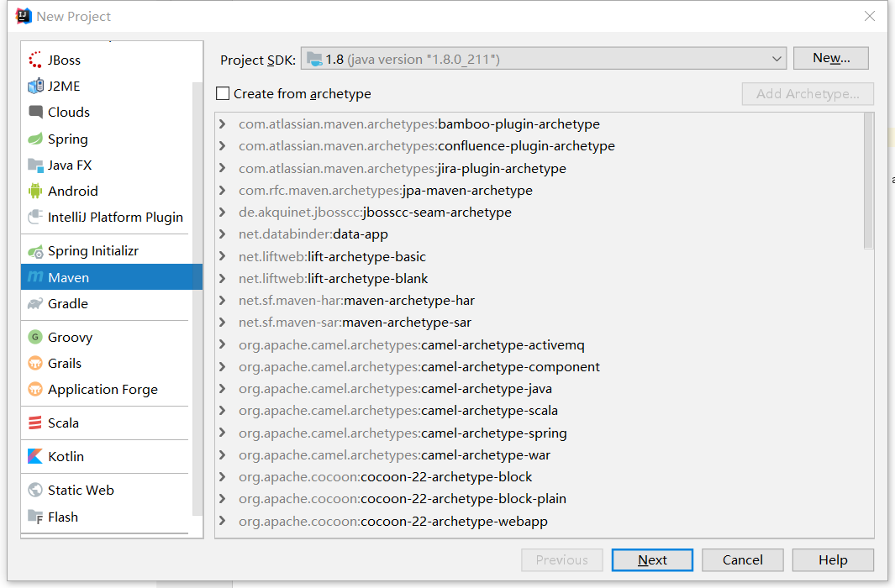
Task: Expand lift-archetype-blank chevron
Action: tap(223, 278)
